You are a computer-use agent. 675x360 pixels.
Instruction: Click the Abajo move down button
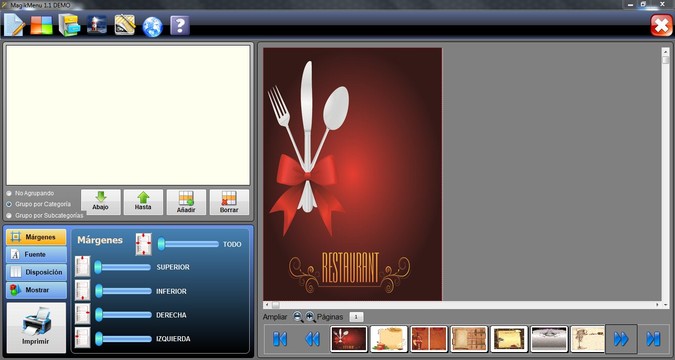point(100,202)
